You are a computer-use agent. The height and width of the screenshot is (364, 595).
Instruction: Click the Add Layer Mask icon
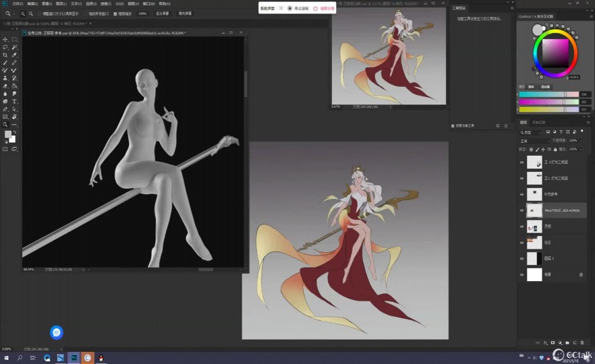click(x=552, y=342)
